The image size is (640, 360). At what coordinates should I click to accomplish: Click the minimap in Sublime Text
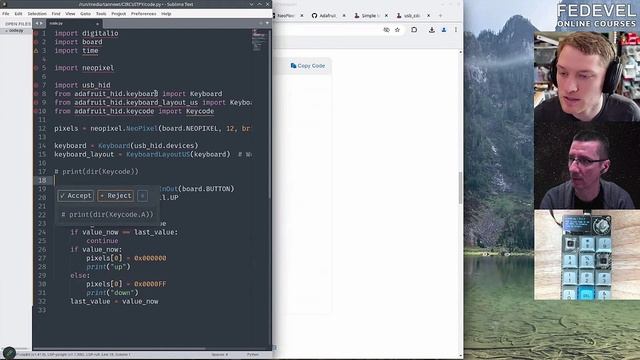tap(258, 41)
